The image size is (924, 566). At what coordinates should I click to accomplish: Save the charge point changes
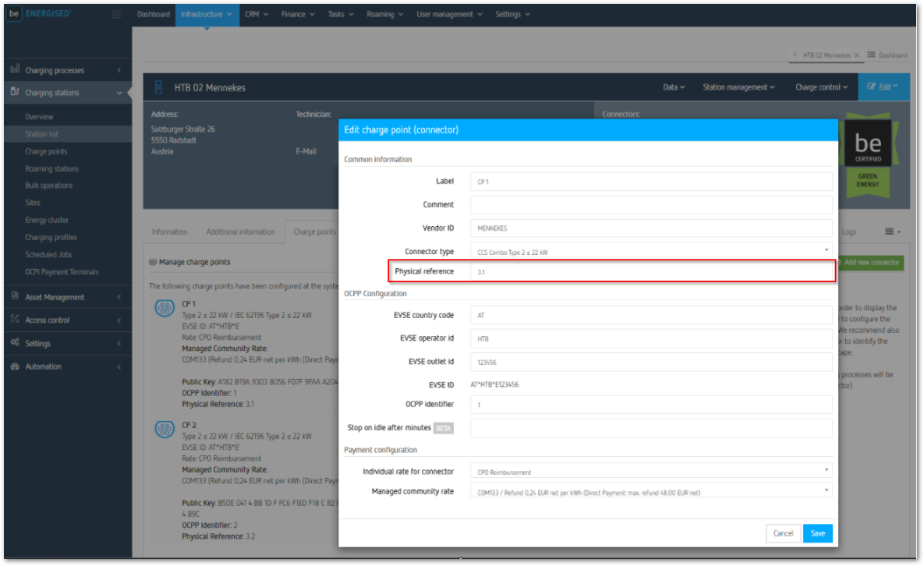(817, 533)
